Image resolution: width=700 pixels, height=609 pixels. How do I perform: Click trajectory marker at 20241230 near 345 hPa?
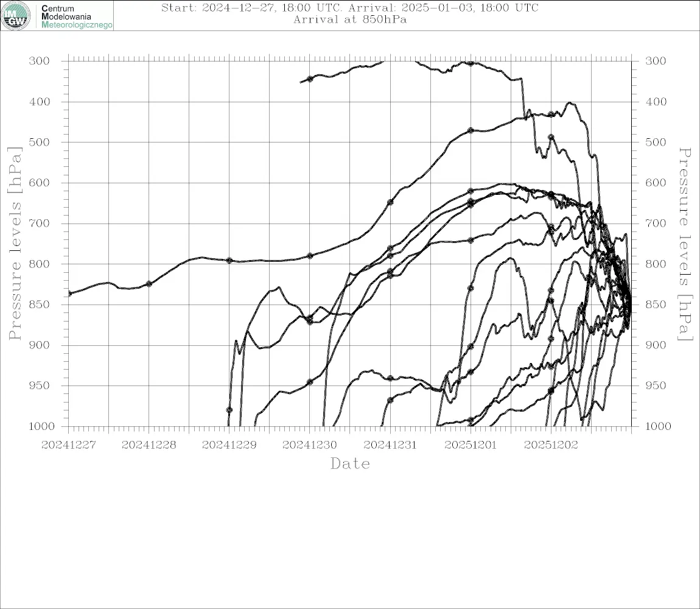pos(310,79)
